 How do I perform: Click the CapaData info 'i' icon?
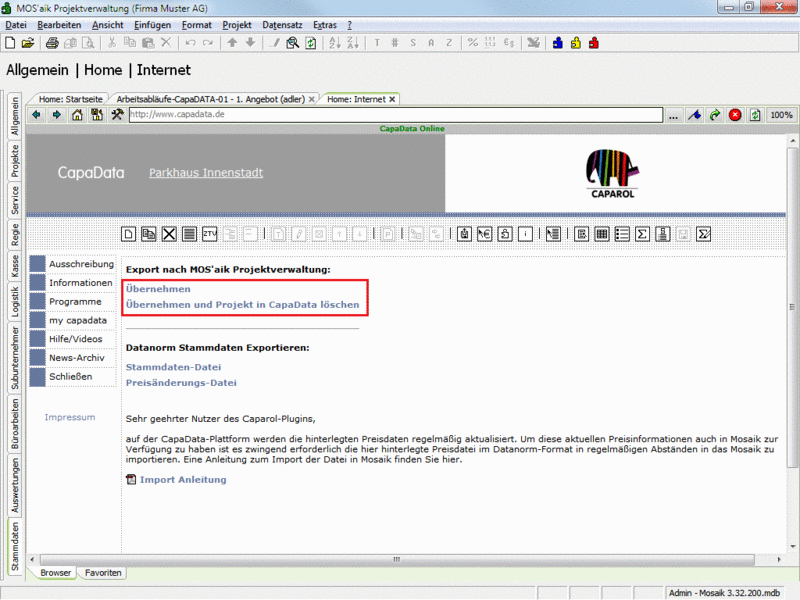coord(525,234)
